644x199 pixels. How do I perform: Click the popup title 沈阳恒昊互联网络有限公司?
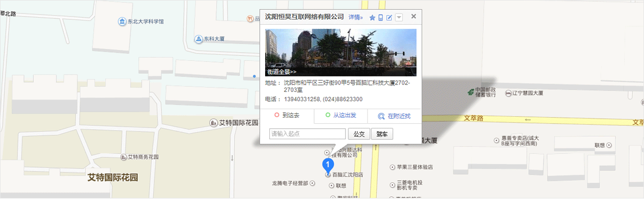[304, 17]
